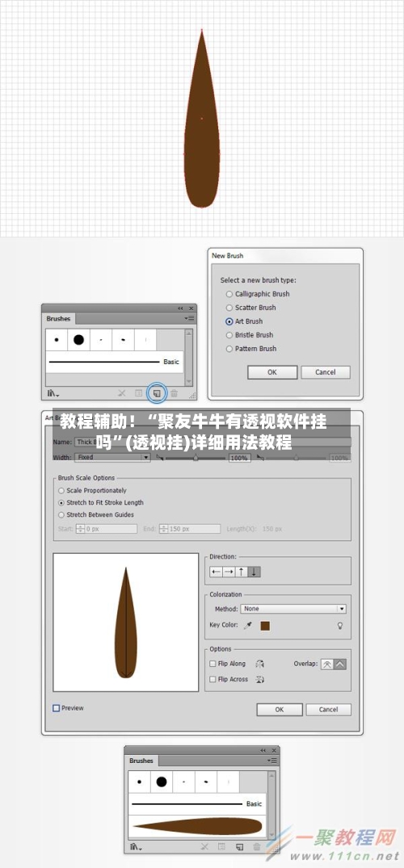Open the upper Brushes panel flyout menu
The height and width of the screenshot is (868, 404).
coord(190,319)
